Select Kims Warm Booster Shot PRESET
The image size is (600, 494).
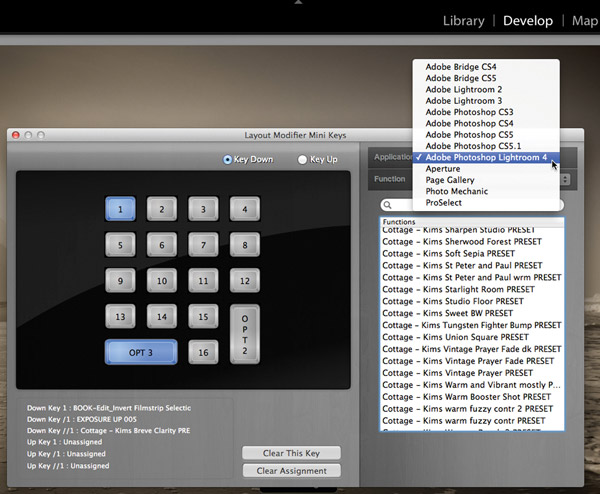(472, 397)
